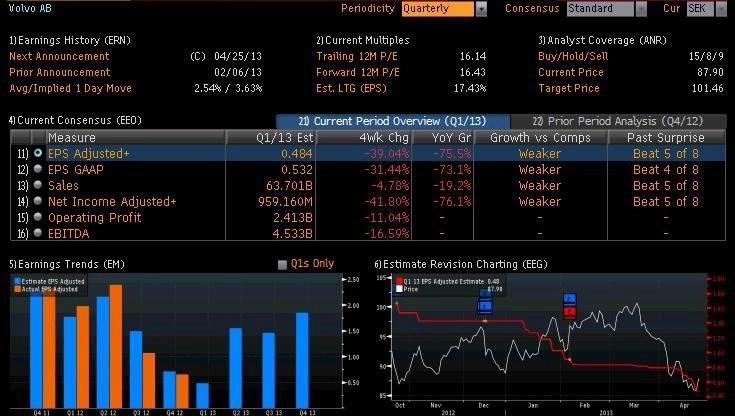Click the Forward 12M P/E label
This screenshot has height=416, width=735.
(x=358, y=72)
